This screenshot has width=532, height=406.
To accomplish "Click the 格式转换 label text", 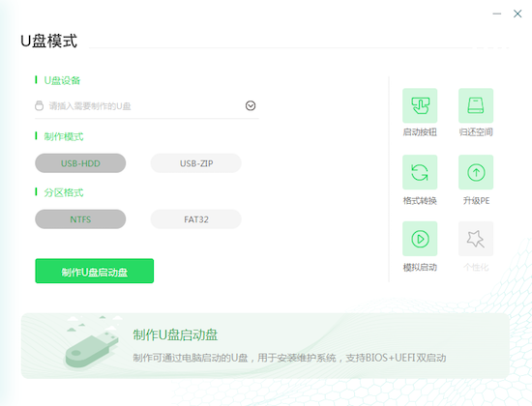I will [420, 200].
